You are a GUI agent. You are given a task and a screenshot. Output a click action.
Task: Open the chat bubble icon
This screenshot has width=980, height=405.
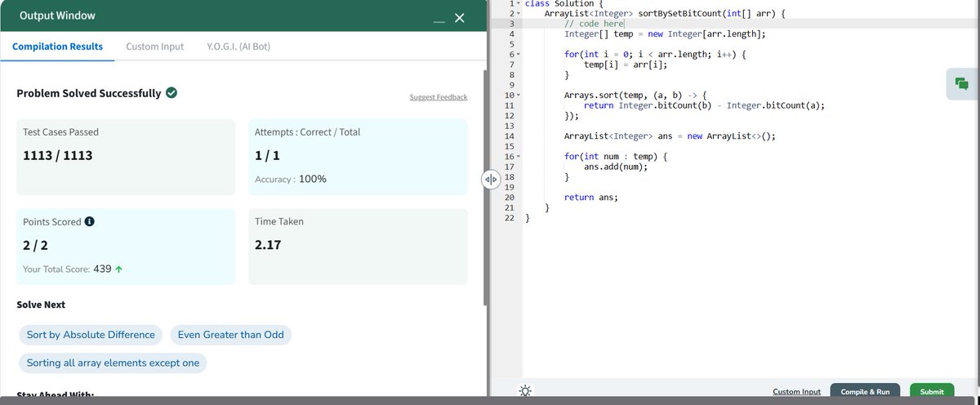tap(962, 84)
